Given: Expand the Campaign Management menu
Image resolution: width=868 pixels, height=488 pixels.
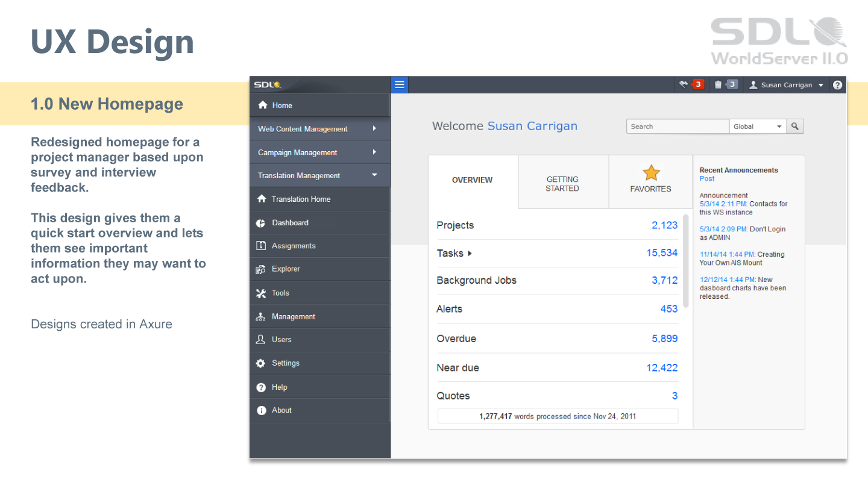Looking at the screenshot, I should tap(319, 152).
